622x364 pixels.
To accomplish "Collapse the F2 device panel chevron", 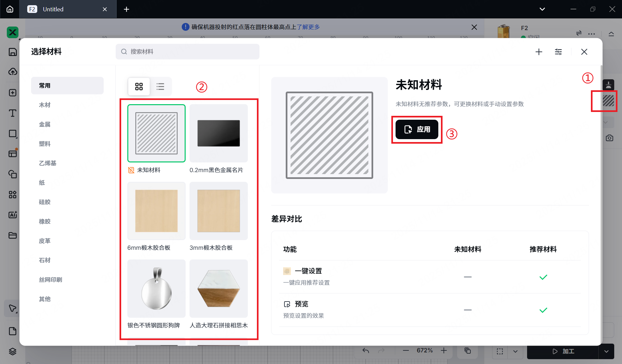I will point(611,34).
